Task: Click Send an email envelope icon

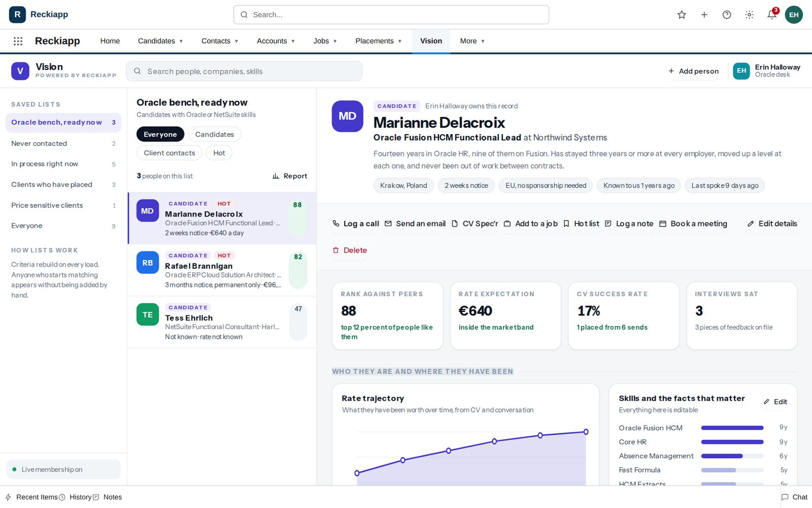Action: (x=388, y=224)
